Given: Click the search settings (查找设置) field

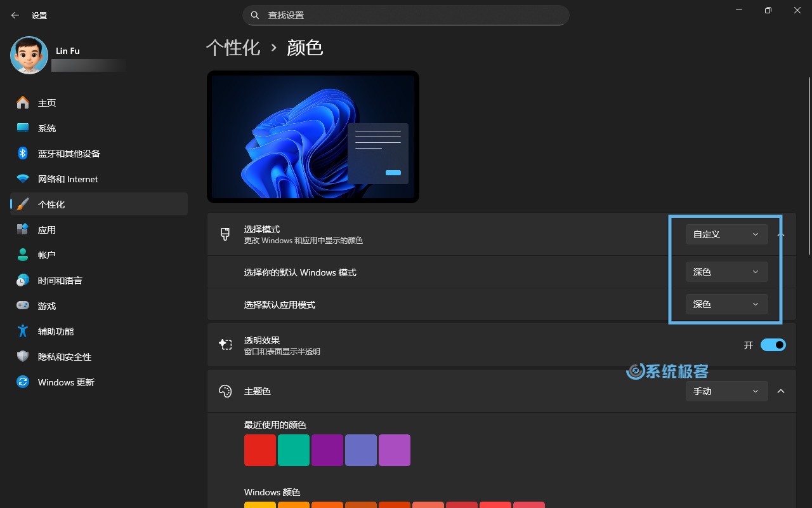Looking at the screenshot, I should 406,15.
